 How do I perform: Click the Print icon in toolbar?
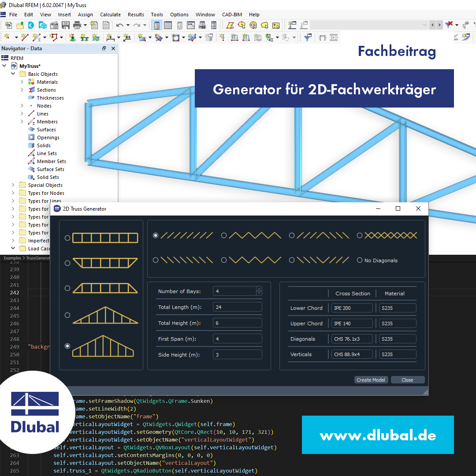77,25
